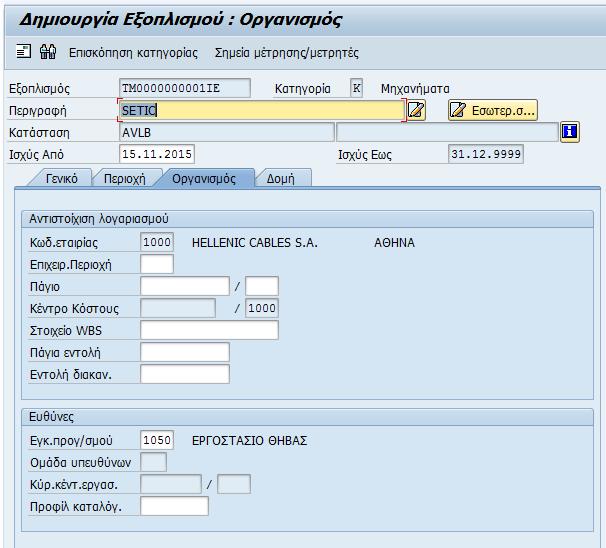Click the Μηχανήματα category text

(x=415, y=89)
